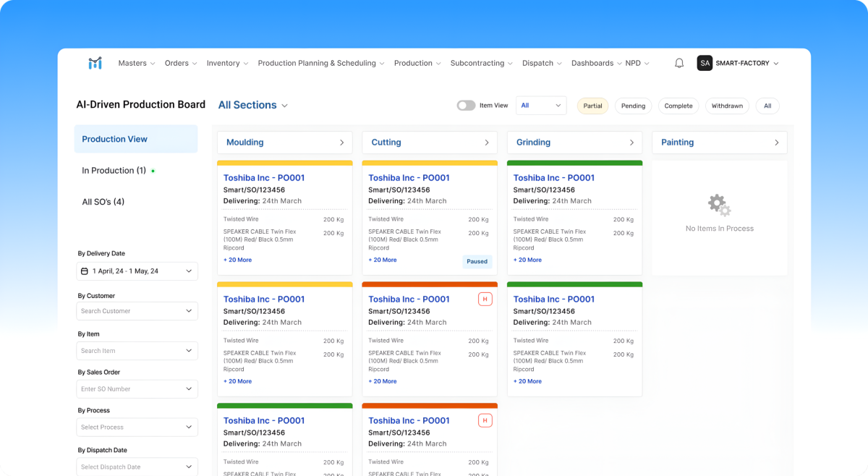Viewport: 868px width, 476px height.
Task: Open the All dropdown beside Item View
Action: coord(541,106)
